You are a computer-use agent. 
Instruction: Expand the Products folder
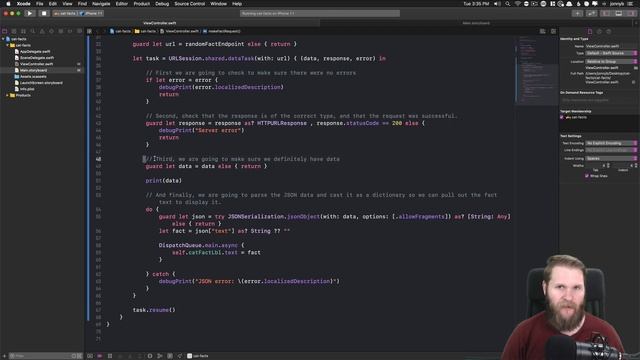tap(7, 95)
